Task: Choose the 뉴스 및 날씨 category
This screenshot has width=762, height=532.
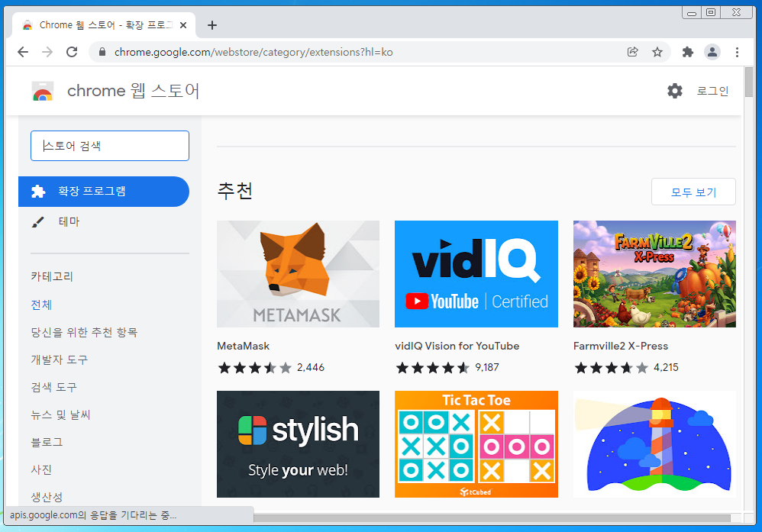Action: (61, 414)
